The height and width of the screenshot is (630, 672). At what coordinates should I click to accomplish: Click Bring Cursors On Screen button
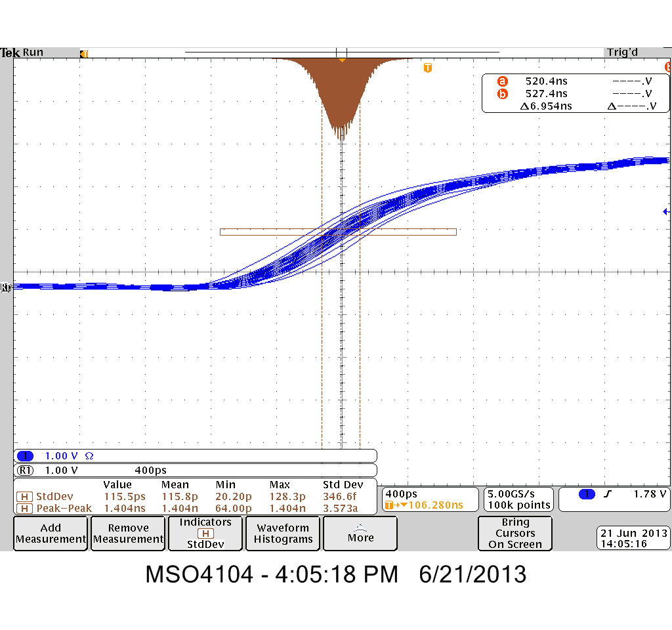coord(515,533)
